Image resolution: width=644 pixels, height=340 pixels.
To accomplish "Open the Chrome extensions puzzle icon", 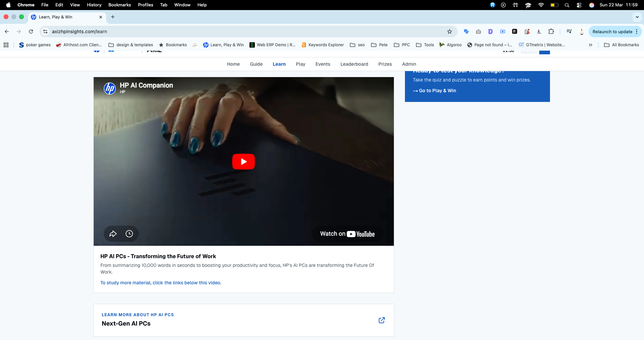I will click(x=551, y=32).
